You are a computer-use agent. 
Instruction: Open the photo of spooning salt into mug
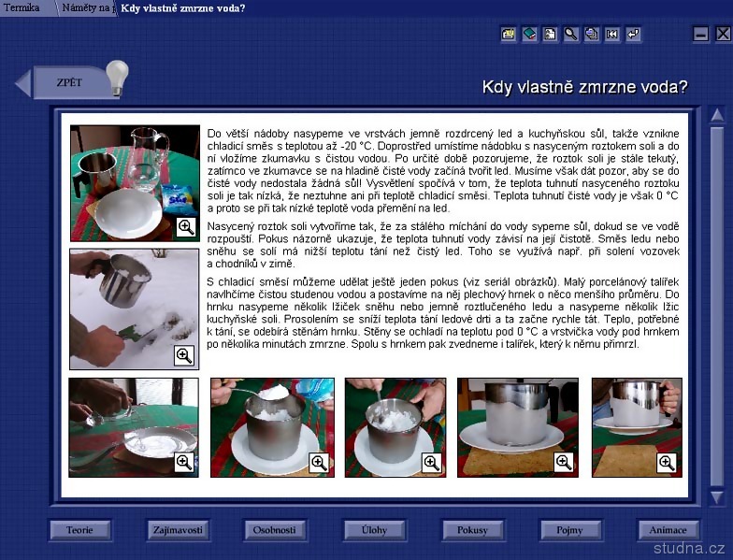coord(273,428)
